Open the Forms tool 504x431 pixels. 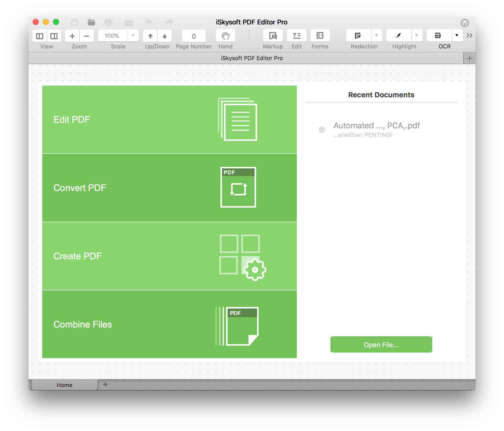coord(320,36)
